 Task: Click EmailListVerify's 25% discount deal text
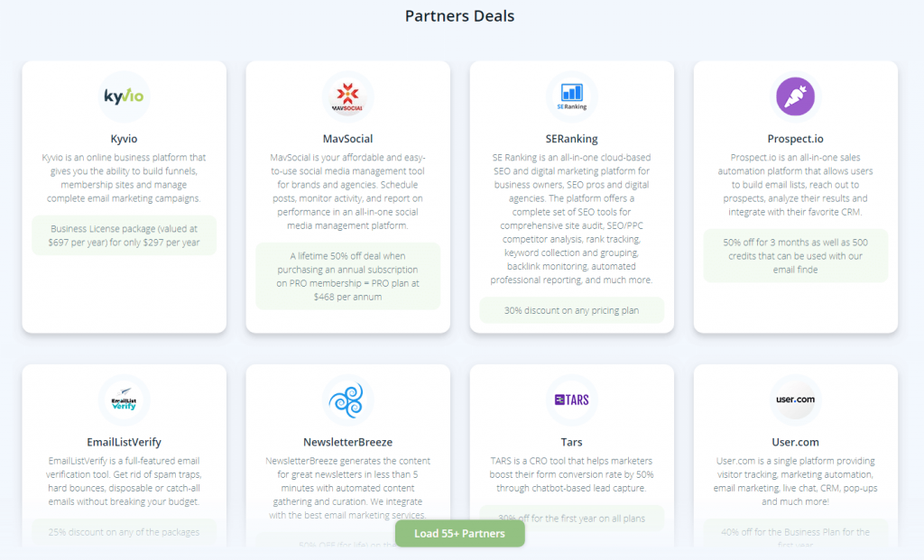pos(124,532)
